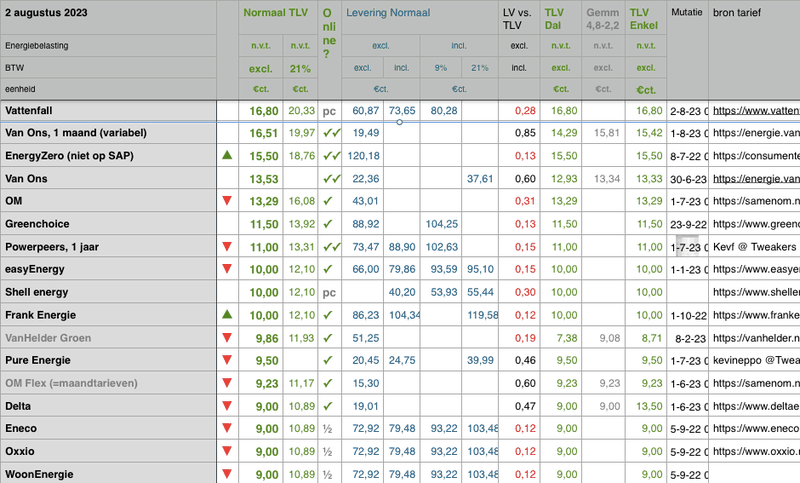Click the green up arrow beside EnergyZero

coord(228,156)
